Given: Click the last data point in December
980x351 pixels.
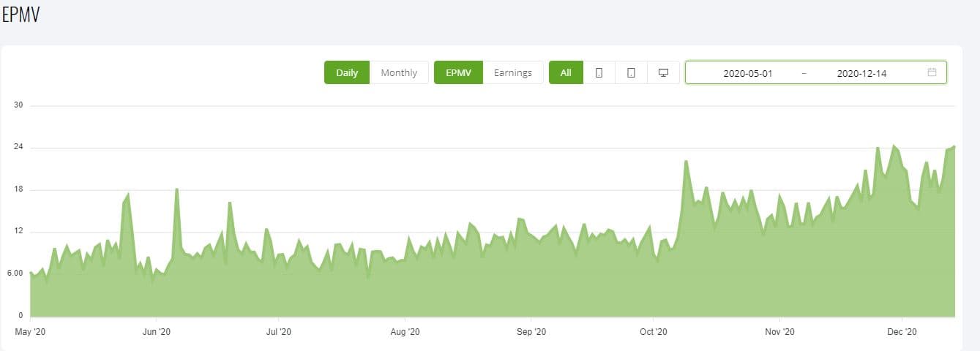Looking at the screenshot, I should (x=954, y=147).
